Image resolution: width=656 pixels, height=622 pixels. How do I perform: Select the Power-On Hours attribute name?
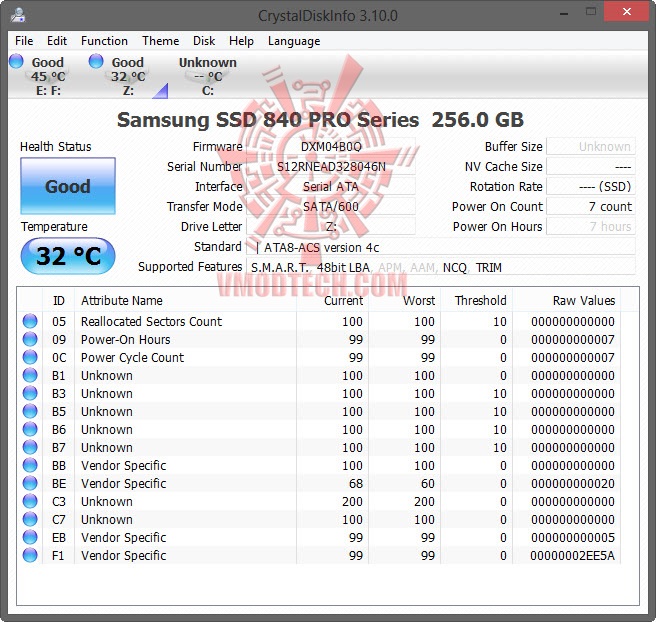(126, 339)
